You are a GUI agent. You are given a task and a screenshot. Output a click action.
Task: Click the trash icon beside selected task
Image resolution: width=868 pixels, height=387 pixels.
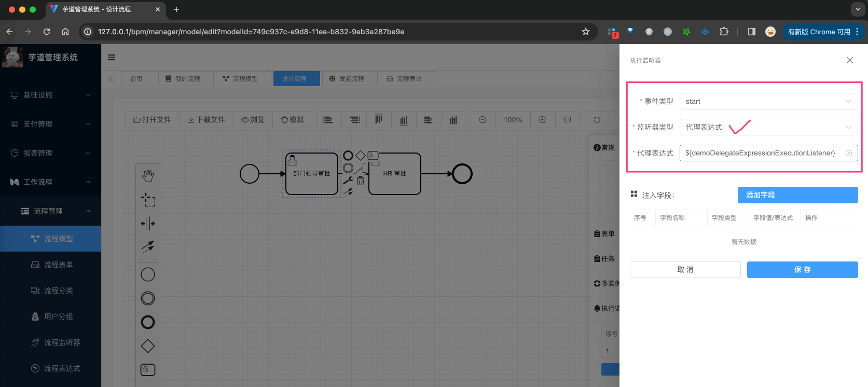(x=361, y=181)
